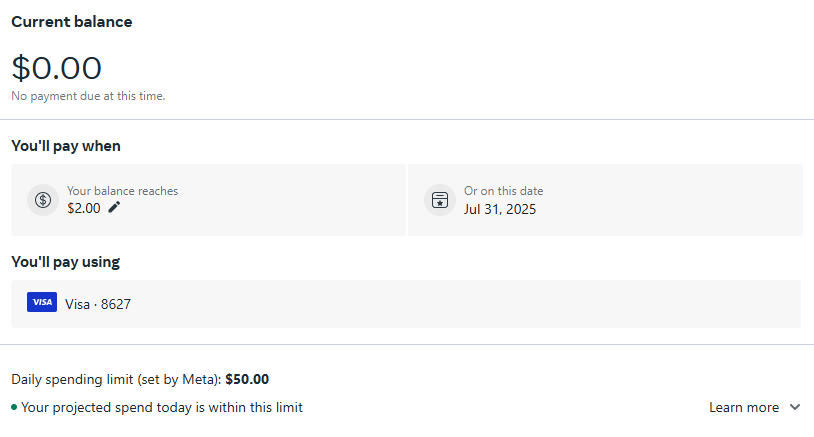Click the "Daily spending limit (set by Meta)" label

click(116, 379)
